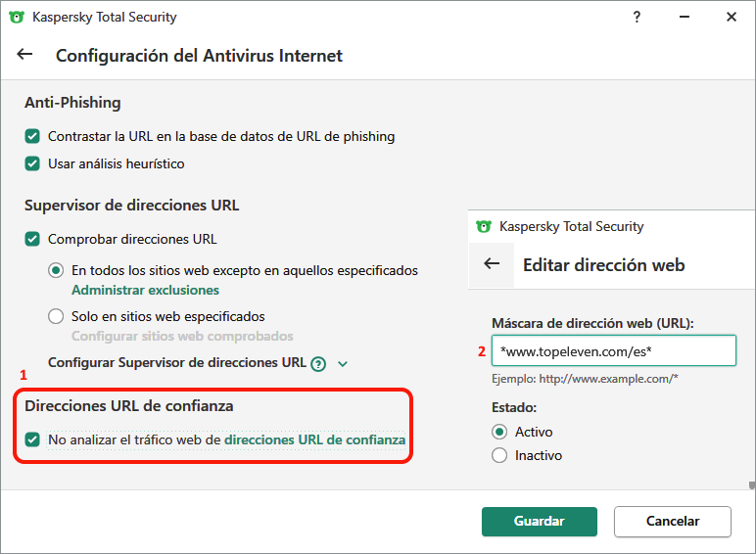Open help with the question mark button
The image size is (756, 554).
(x=638, y=18)
